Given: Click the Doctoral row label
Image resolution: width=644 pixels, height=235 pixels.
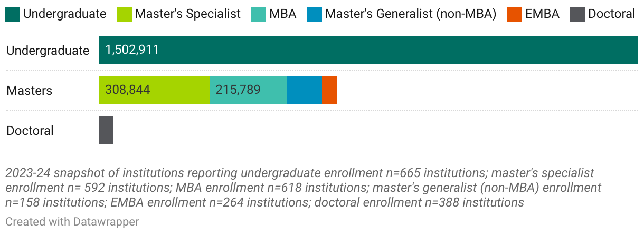Looking at the screenshot, I should (x=30, y=131).
